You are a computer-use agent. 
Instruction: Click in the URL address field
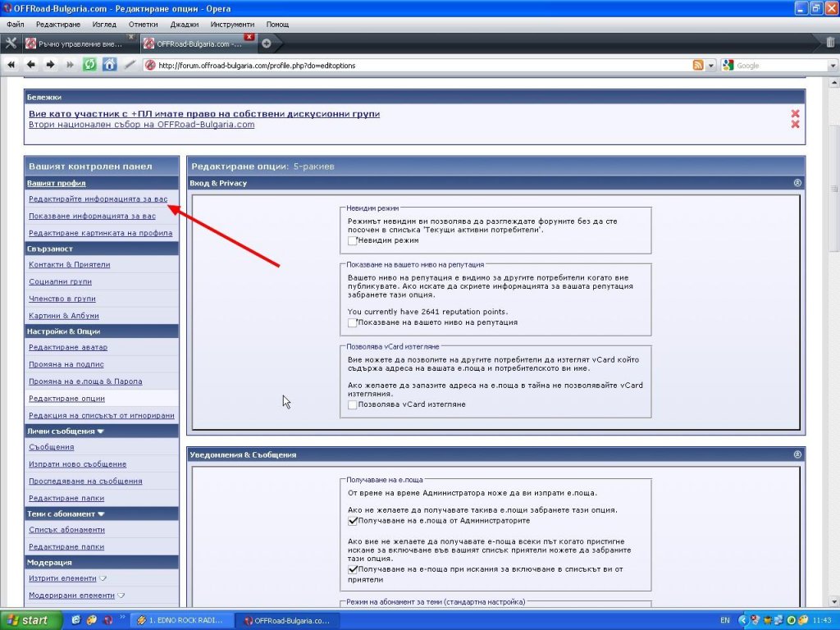(418, 66)
